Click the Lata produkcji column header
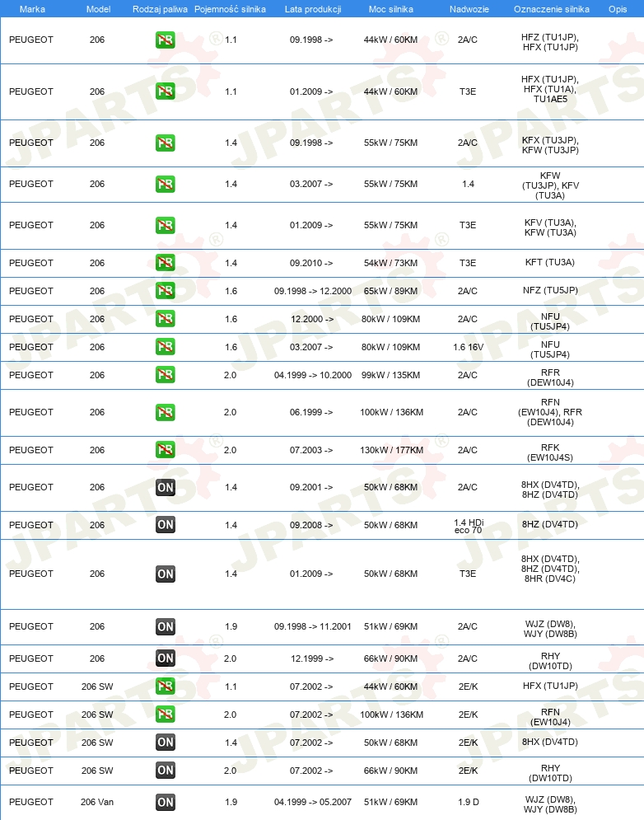 (313, 9)
